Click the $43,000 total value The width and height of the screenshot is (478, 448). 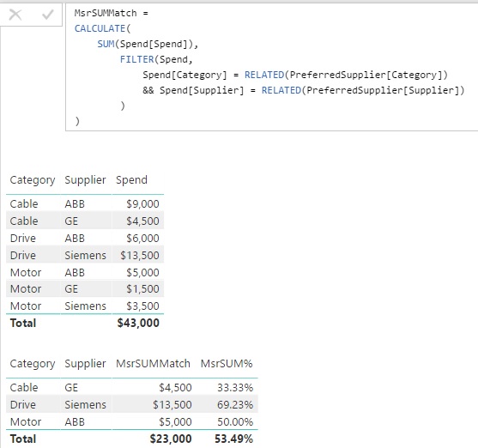tap(138, 323)
